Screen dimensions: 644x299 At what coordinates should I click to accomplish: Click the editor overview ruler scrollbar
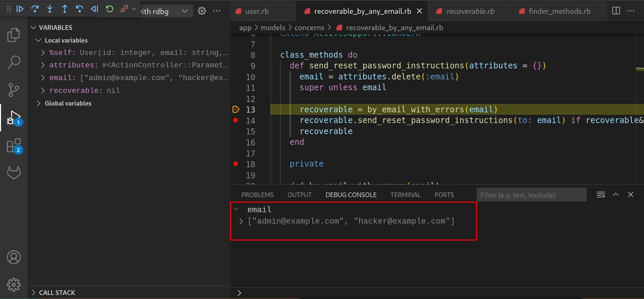[x=640, y=109]
